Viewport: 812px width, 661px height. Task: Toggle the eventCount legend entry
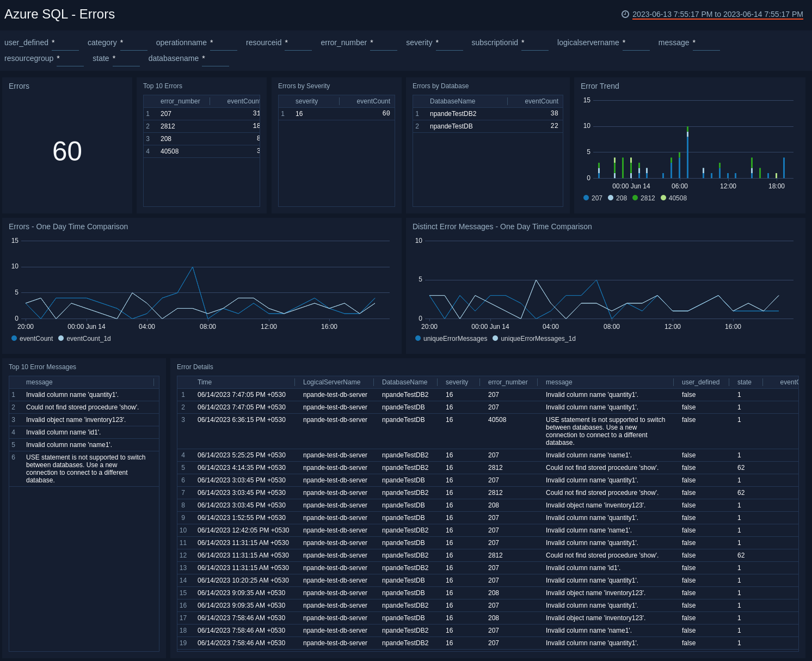point(32,339)
